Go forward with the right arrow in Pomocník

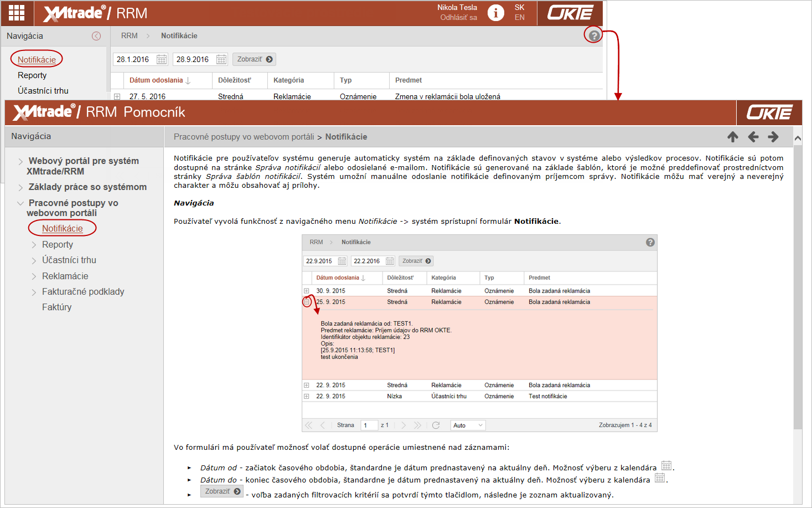coord(773,137)
